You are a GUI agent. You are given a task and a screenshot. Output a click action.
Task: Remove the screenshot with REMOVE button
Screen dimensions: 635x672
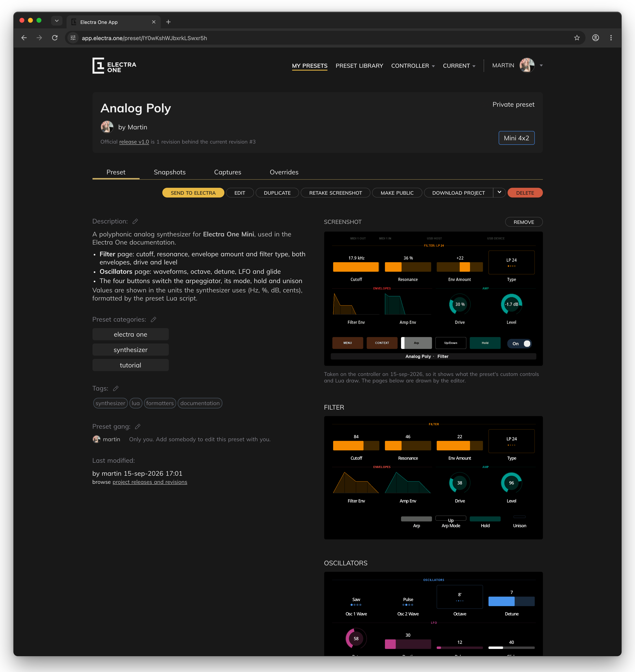524,222
